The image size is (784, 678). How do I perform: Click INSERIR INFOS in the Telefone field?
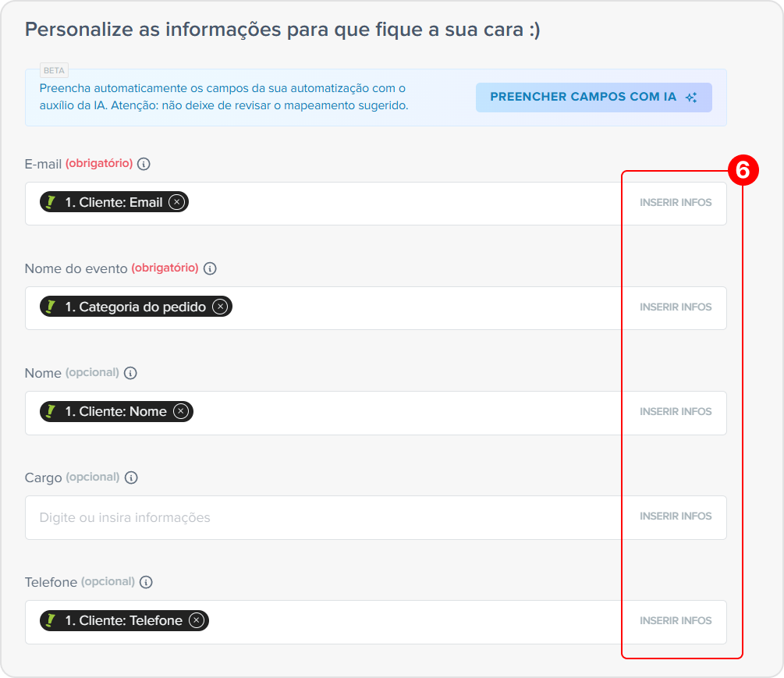click(676, 620)
